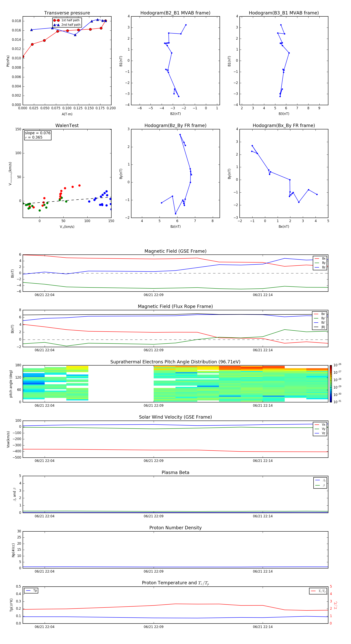351x644 pixels.
Task: Select the Bx' legend entry in Flux Rope panel
Action: 320,314
